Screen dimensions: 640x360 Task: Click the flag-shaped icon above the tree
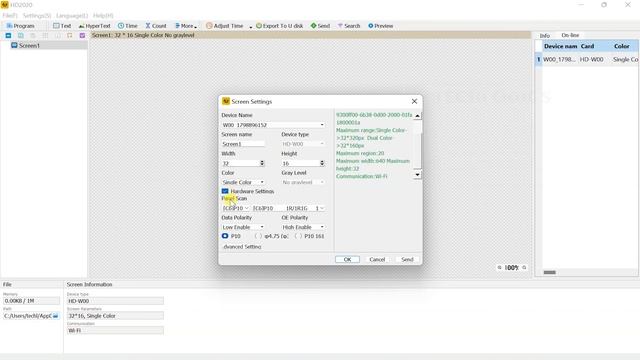(x=70, y=36)
